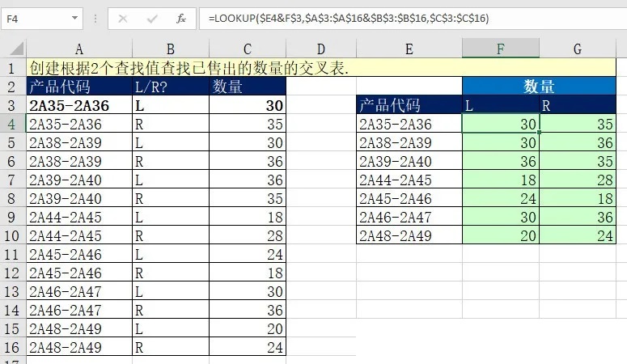Select row 16 header
Image resolution: width=627 pixels, height=364 pixels.
pyautogui.click(x=11, y=347)
